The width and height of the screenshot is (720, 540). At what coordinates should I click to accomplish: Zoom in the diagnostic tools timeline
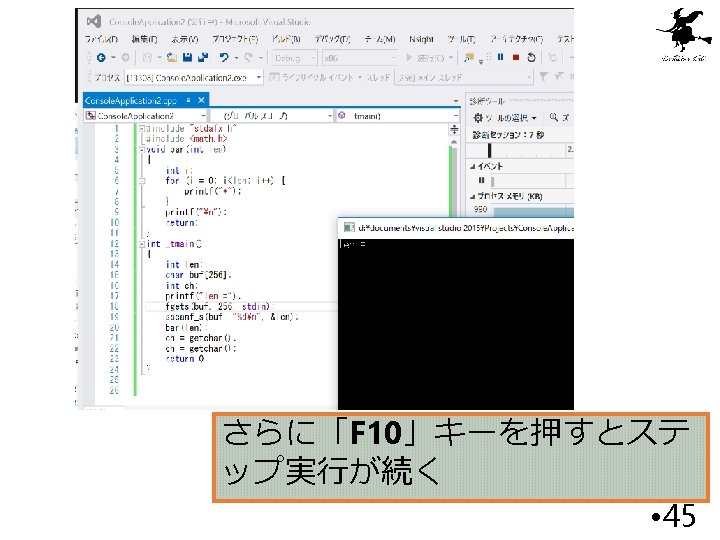coord(554,118)
